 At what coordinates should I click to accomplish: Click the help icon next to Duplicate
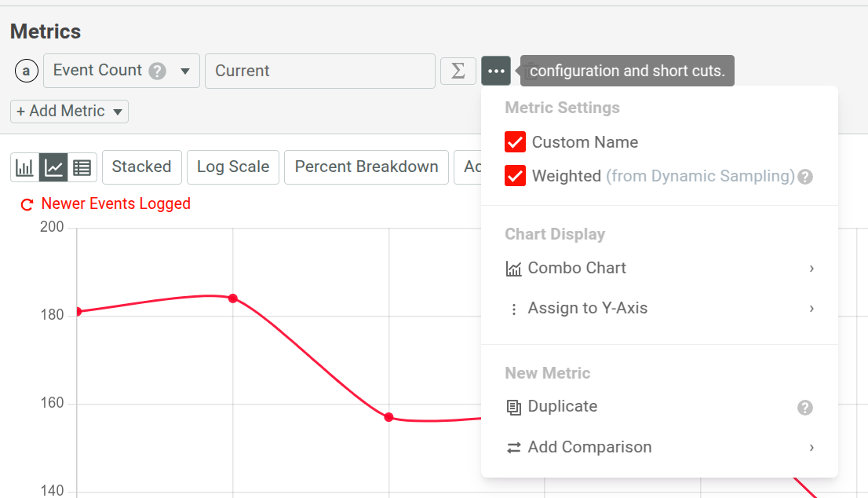805,408
